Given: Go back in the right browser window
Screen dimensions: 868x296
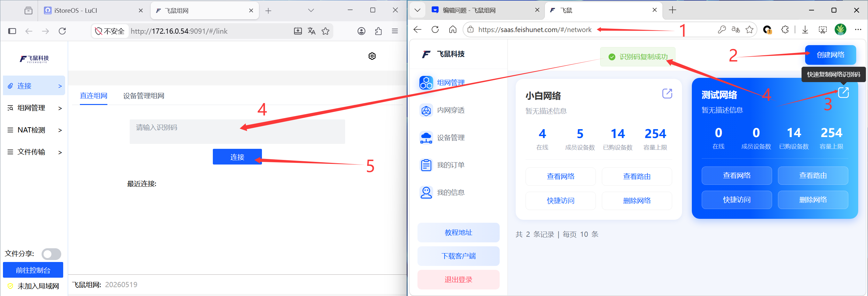Looking at the screenshot, I should pos(417,29).
